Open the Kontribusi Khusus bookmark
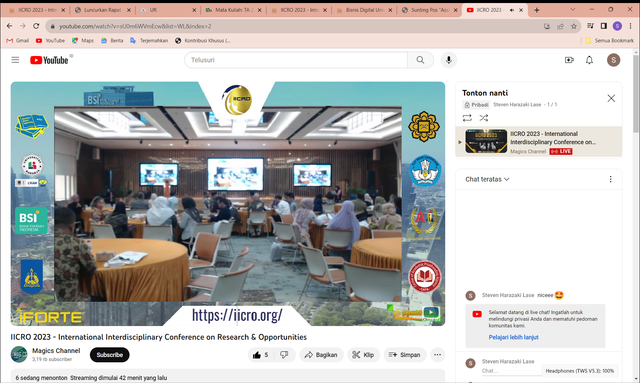The height and width of the screenshot is (383, 640). 203,41
